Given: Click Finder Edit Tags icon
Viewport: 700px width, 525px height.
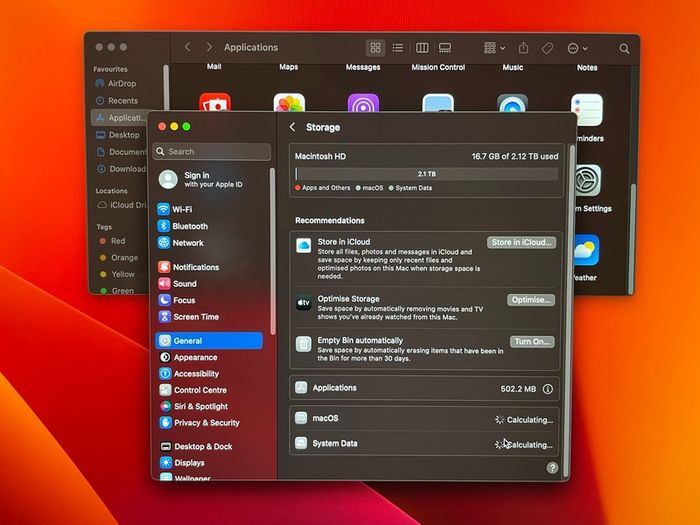Looking at the screenshot, I should 547,48.
